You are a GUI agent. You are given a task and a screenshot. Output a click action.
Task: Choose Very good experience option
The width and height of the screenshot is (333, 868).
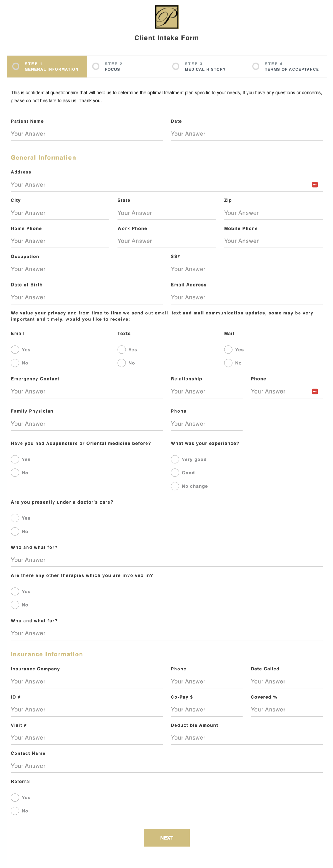point(175,459)
